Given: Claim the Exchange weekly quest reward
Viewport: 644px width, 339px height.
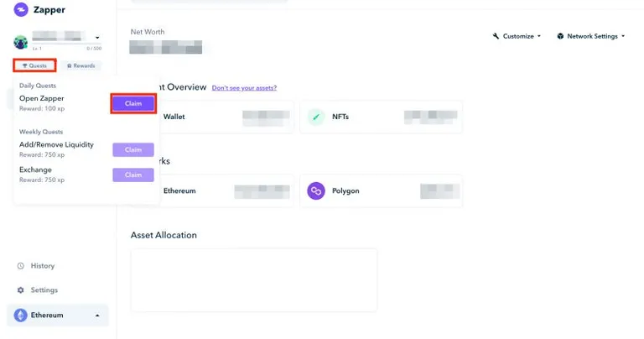Looking at the screenshot, I should [133, 175].
